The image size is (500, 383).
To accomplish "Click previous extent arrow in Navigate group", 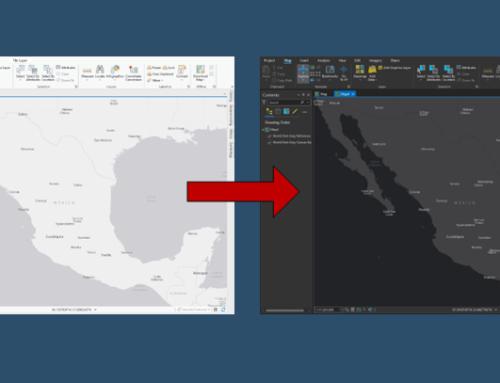I will (x=312, y=80).
